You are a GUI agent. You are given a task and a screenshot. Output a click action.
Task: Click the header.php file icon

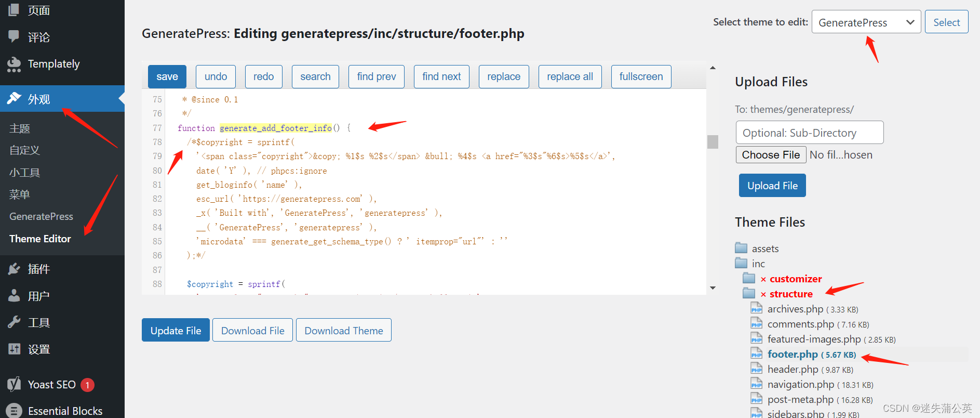click(x=757, y=369)
